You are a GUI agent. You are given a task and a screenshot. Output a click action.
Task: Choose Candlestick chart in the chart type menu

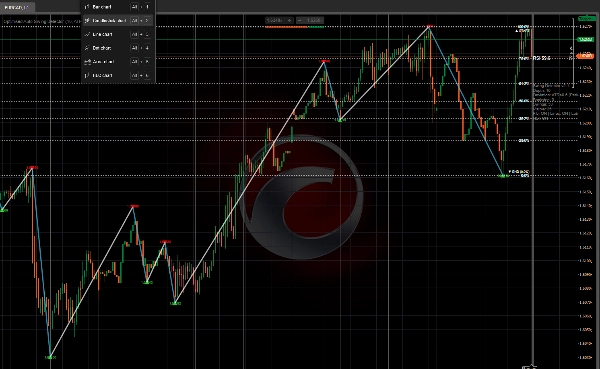point(117,20)
